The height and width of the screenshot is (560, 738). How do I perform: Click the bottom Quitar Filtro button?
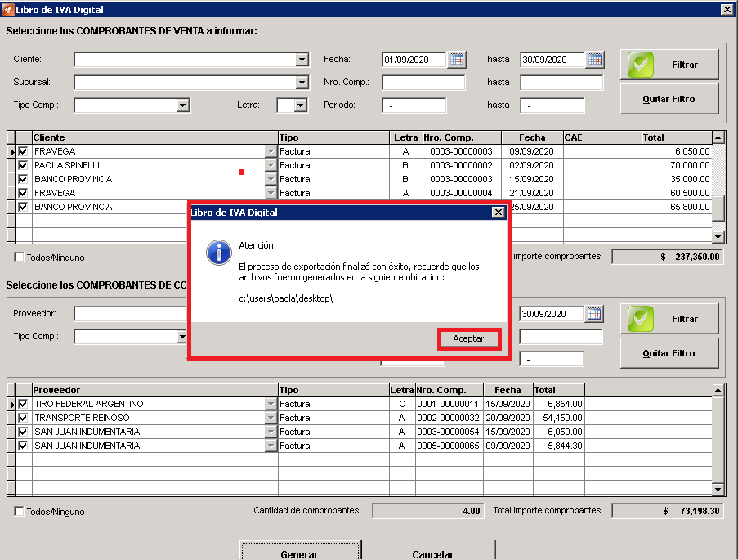(669, 353)
